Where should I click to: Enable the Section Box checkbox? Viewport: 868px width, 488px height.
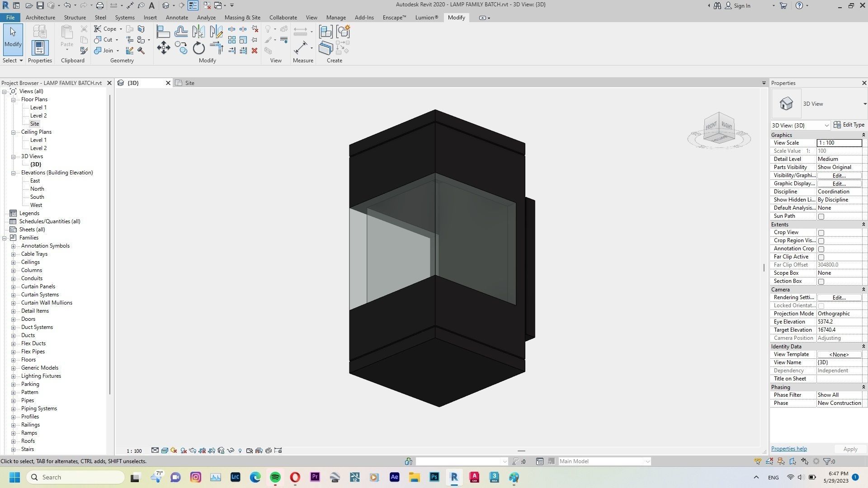point(821,282)
